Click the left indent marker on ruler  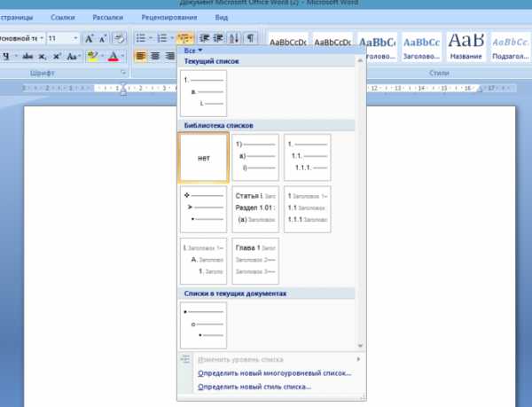123,90
